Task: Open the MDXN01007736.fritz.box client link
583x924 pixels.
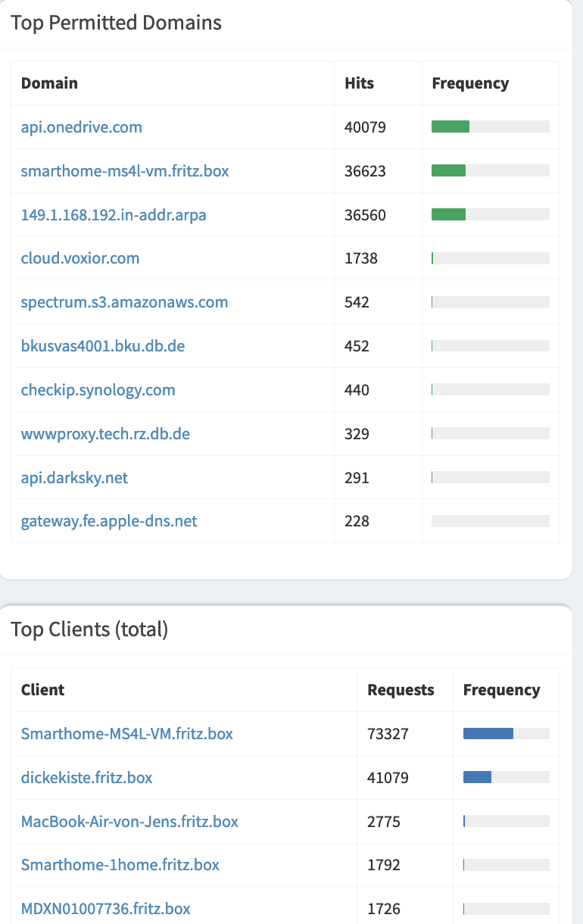Action: [106, 908]
